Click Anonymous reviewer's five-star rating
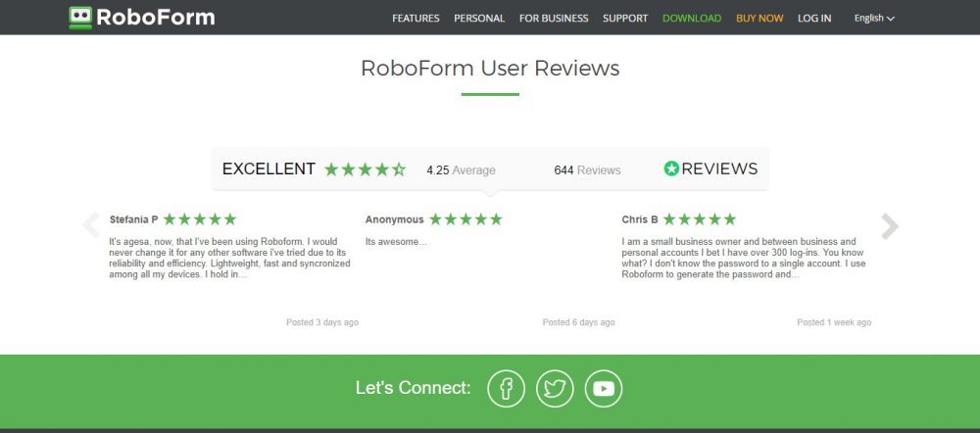 pos(465,219)
